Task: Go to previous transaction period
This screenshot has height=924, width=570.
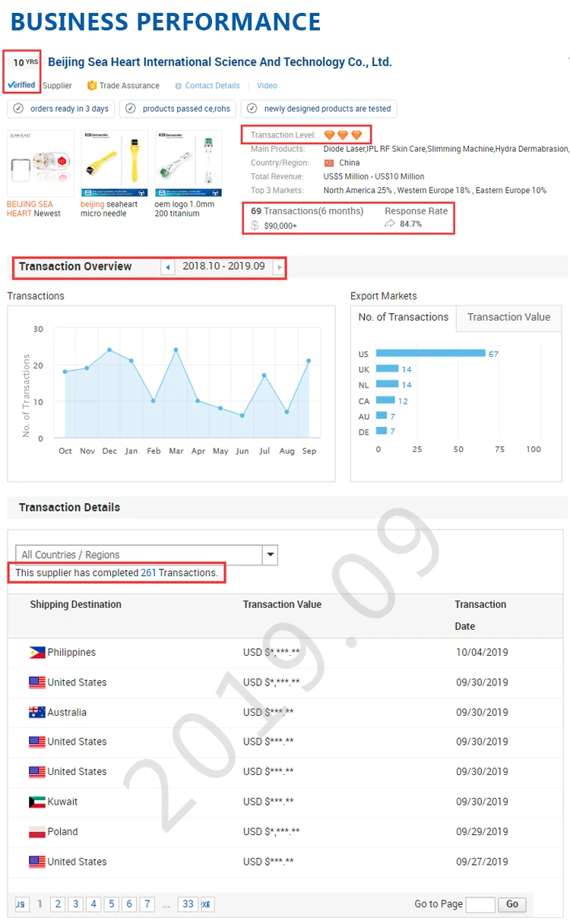Action: click(x=167, y=267)
